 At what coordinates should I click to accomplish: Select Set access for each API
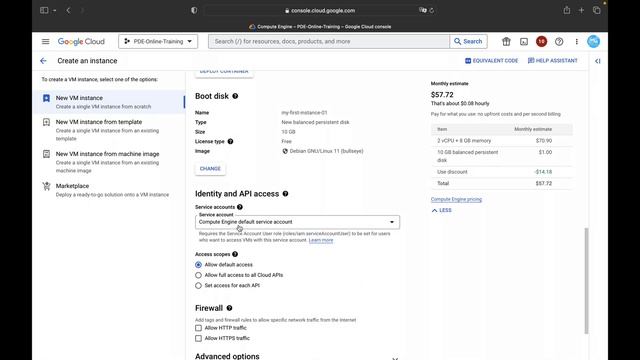pos(198,286)
